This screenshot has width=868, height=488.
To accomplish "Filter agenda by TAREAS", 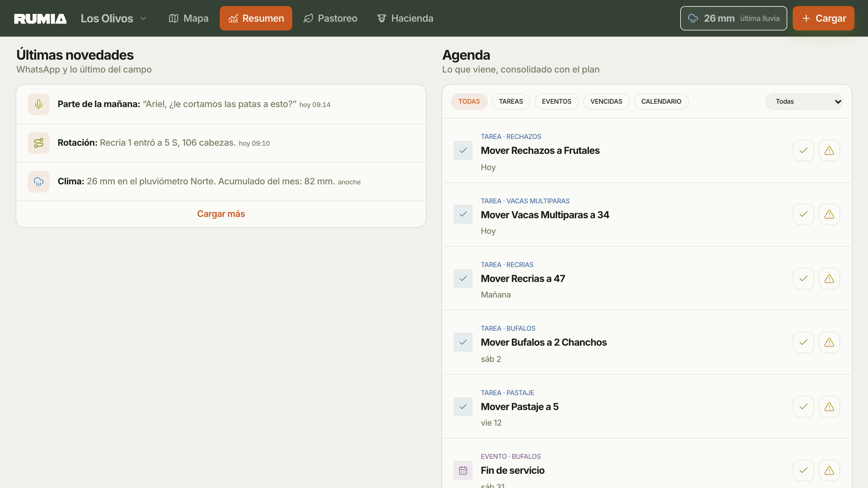I will pyautogui.click(x=511, y=102).
